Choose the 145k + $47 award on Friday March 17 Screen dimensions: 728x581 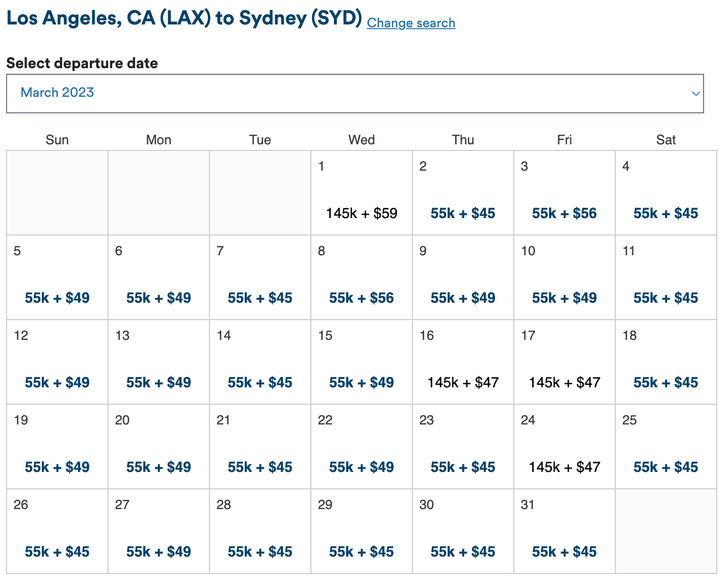coord(564,382)
